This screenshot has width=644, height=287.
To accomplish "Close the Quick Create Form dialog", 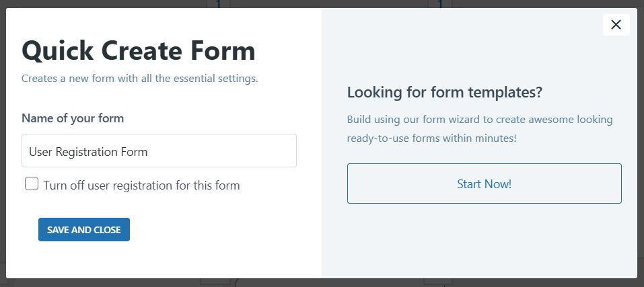I will (616, 25).
